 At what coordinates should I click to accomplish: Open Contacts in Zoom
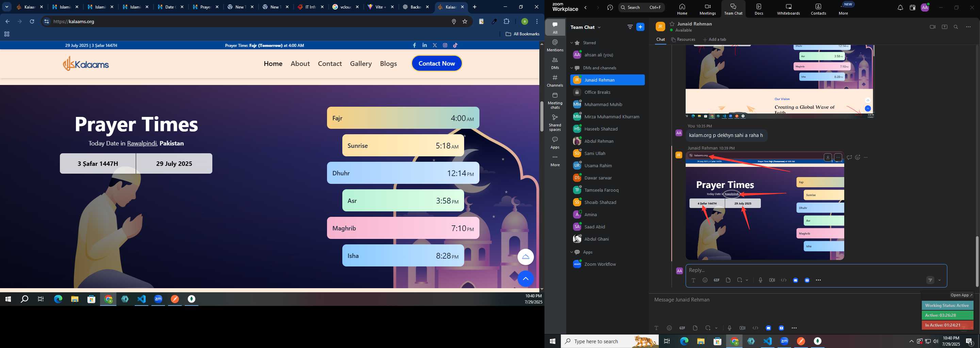point(818,9)
